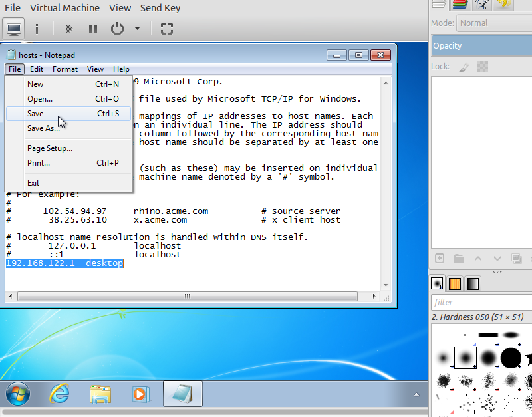Show virtual hardware details info icon
Image resolution: width=532 pixels, height=417 pixels.
[x=37, y=29]
